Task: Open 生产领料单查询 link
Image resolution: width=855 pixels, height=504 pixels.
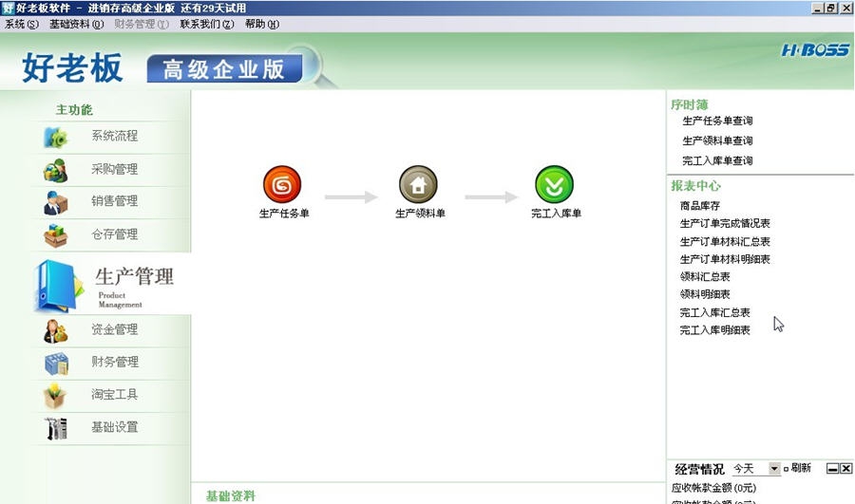Action: click(x=717, y=140)
